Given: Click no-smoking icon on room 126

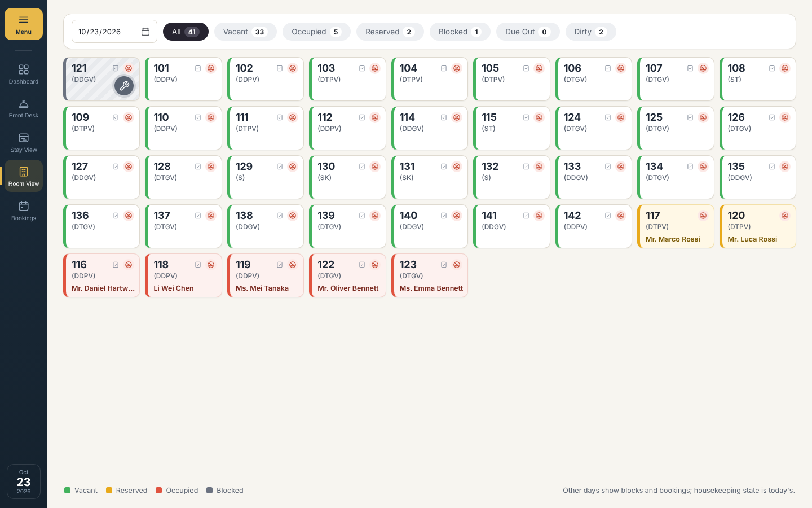Looking at the screenshot, I should pyautogui.click(x=785, y=117).
